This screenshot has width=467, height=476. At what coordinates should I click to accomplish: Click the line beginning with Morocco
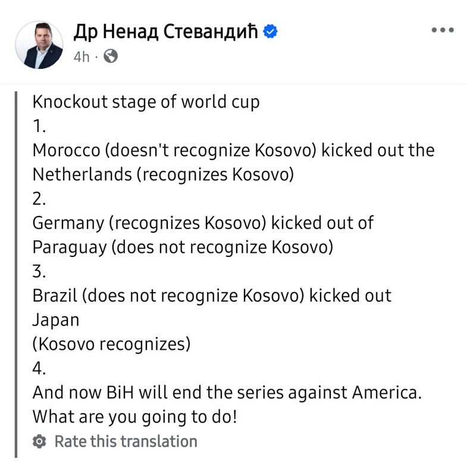(233, 151)
